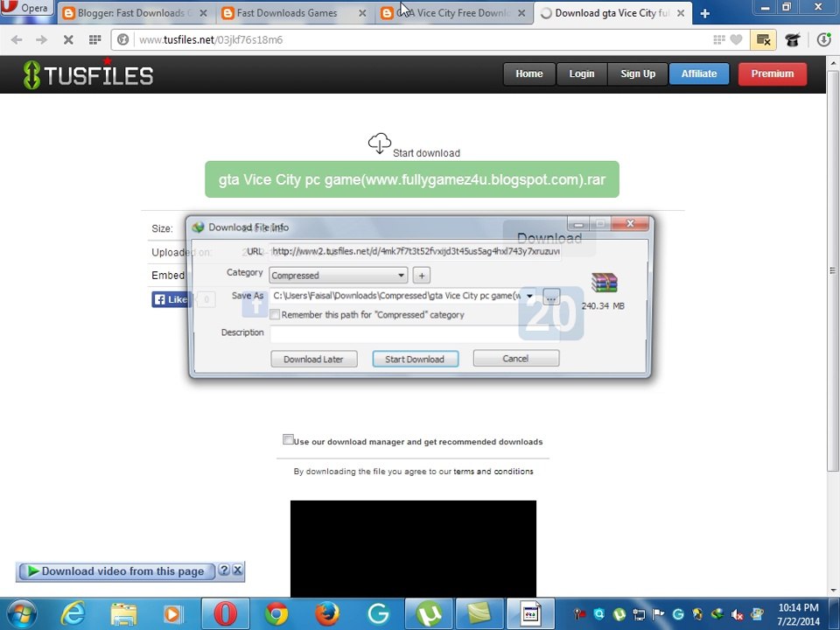Click the Download File Info icon in title
Viewport: 840px width, 630px height.
199,227
